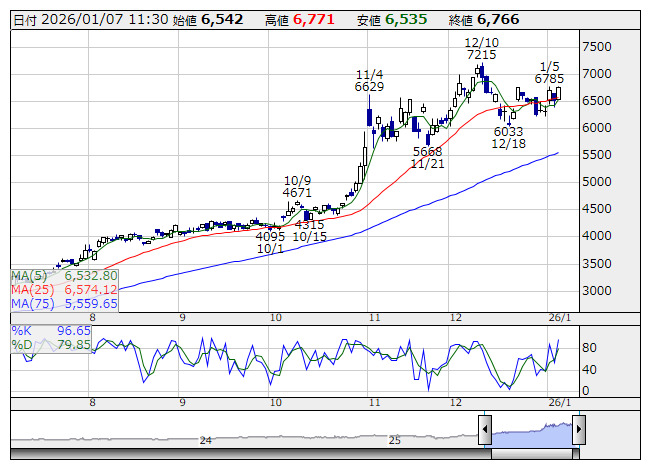The image size is (653, 470).
Task: Click the 24 year label in overview
Action: 205,440
